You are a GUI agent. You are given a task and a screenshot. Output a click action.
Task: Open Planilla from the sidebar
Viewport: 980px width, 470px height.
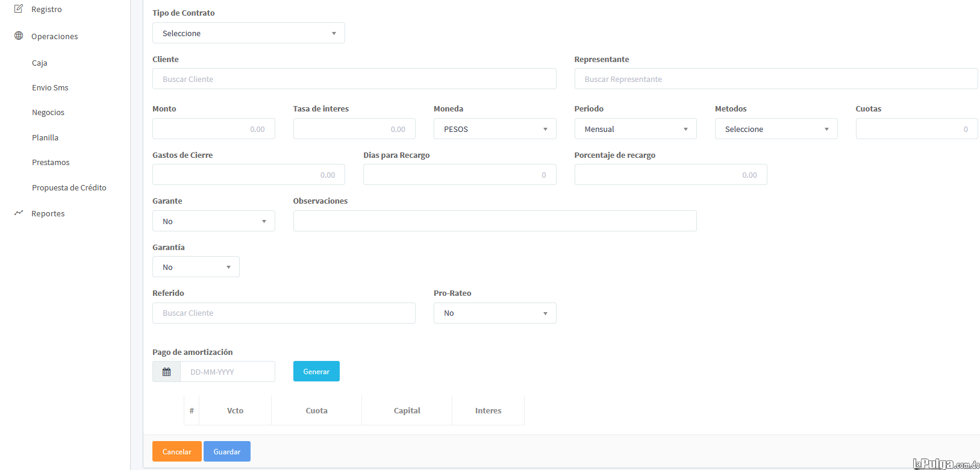click(45, 138)
